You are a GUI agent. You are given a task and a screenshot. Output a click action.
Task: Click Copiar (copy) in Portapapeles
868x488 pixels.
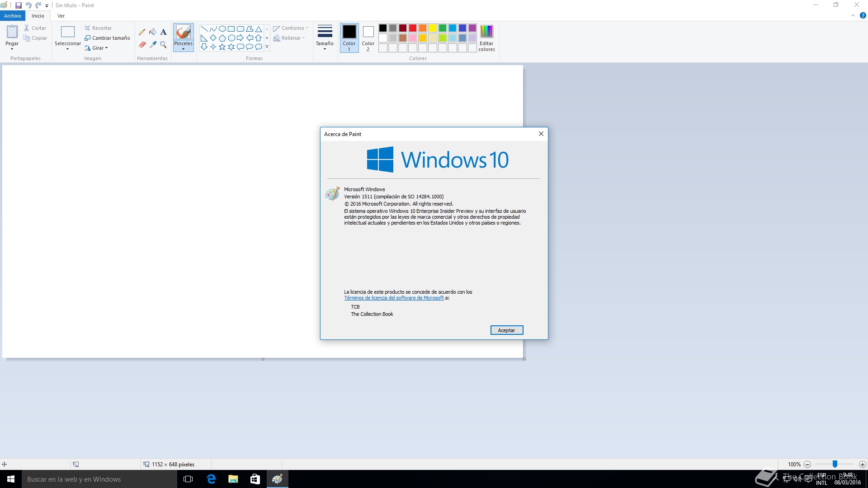pos(35,38)
